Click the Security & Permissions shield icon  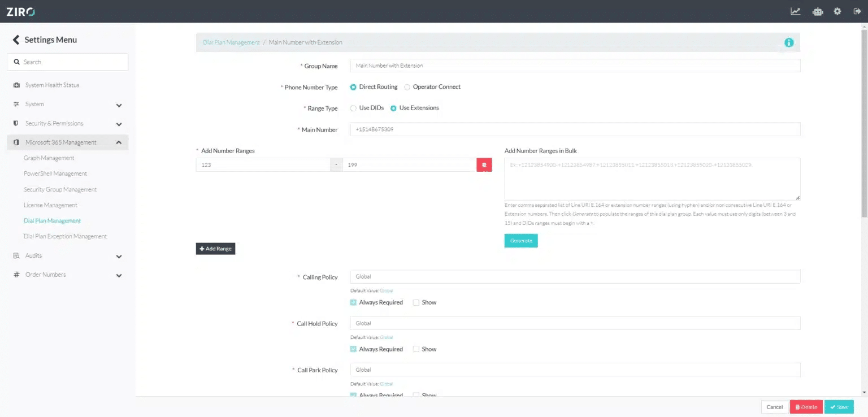15,123
